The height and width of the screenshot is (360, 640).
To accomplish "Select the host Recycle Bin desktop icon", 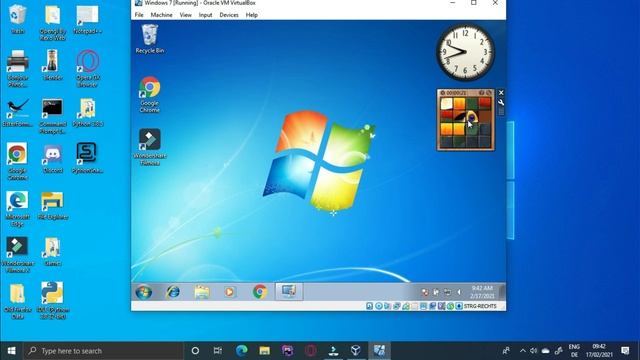I will 17,19.
